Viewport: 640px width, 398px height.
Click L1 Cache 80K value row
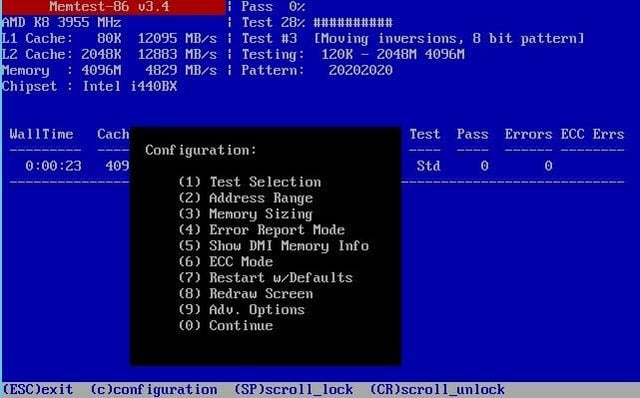coord(109,38)
